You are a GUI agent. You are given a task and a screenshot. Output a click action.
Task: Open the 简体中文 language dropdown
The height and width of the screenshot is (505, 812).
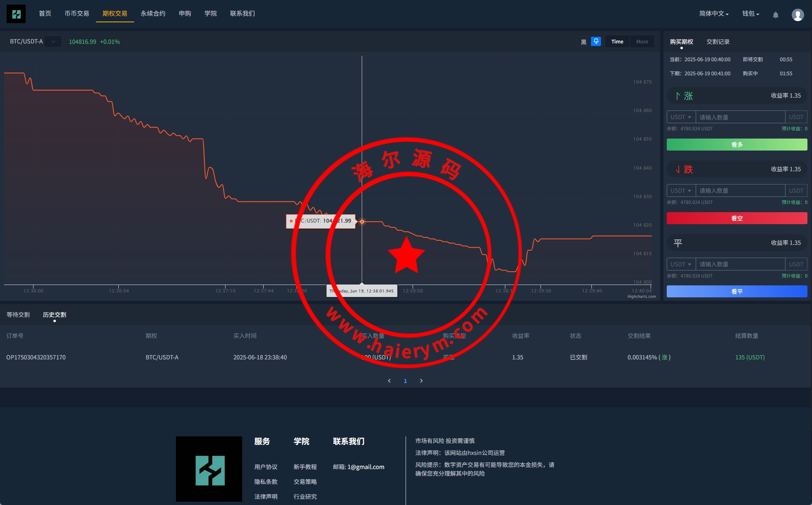point(714,14)
